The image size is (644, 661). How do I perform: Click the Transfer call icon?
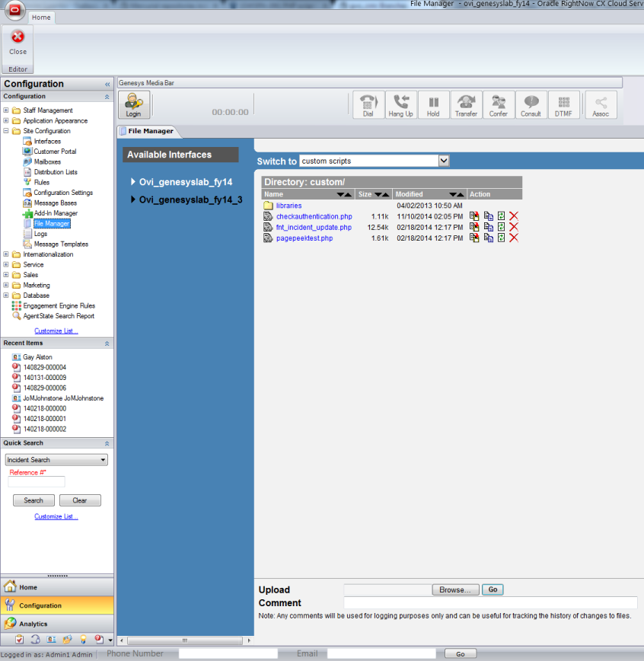(x=466, y=105)
